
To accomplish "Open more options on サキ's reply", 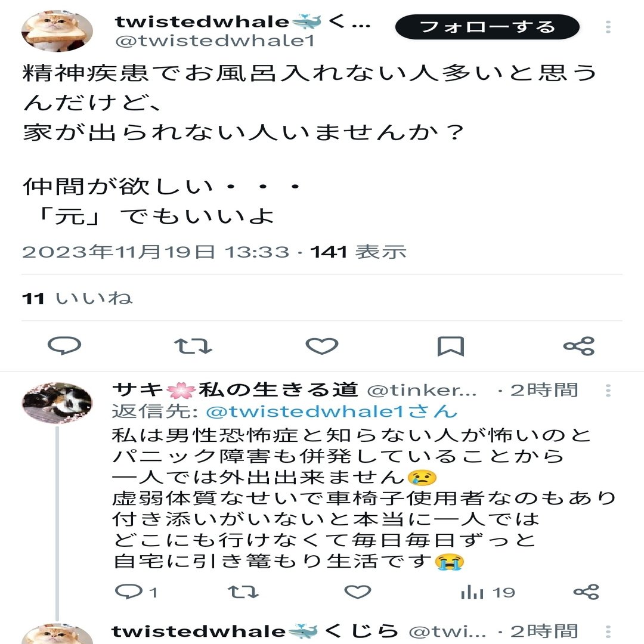I will 608,390.
